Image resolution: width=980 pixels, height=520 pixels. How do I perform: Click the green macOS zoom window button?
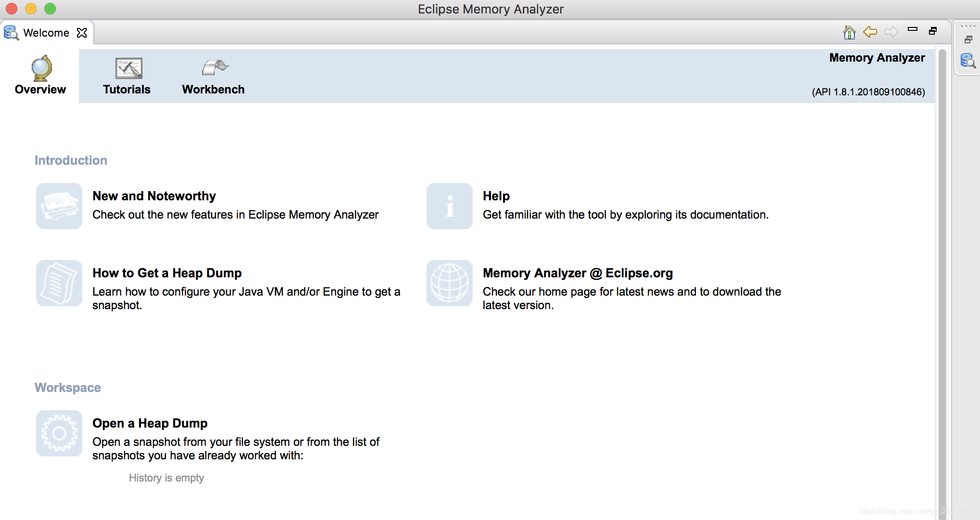click(50, 9)
